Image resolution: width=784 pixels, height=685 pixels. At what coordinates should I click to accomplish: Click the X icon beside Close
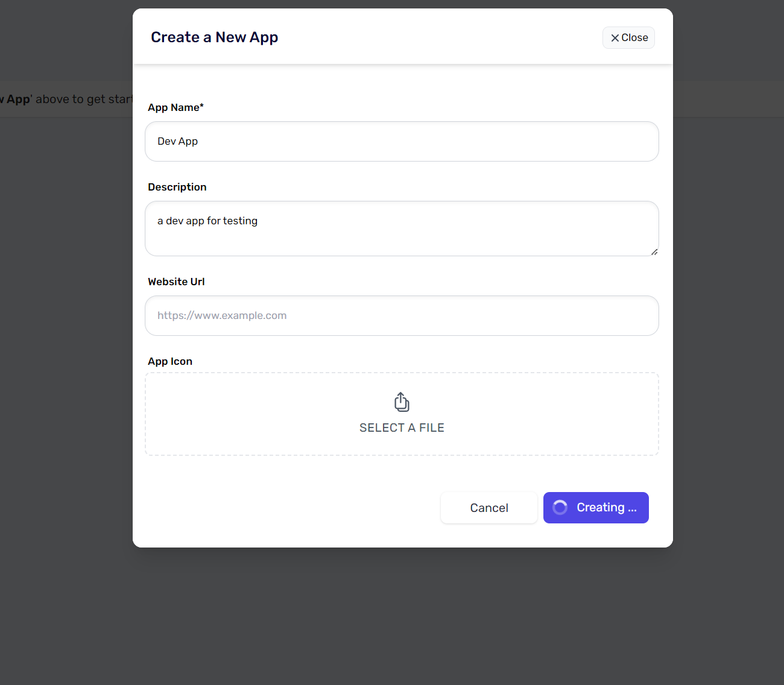click(x=615, y=38)
